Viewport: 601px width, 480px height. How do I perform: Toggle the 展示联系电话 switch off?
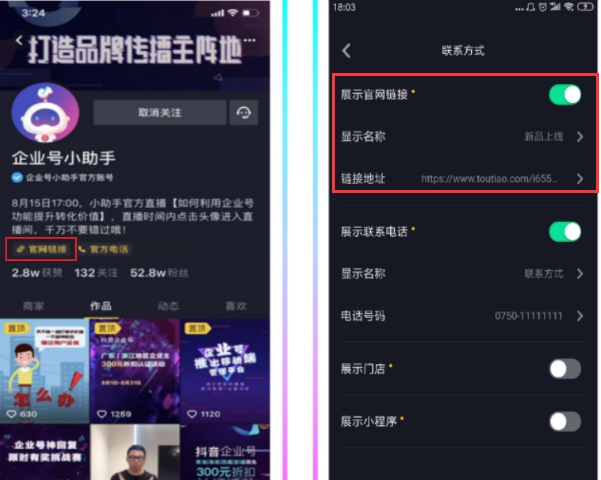tap(565, 232)
